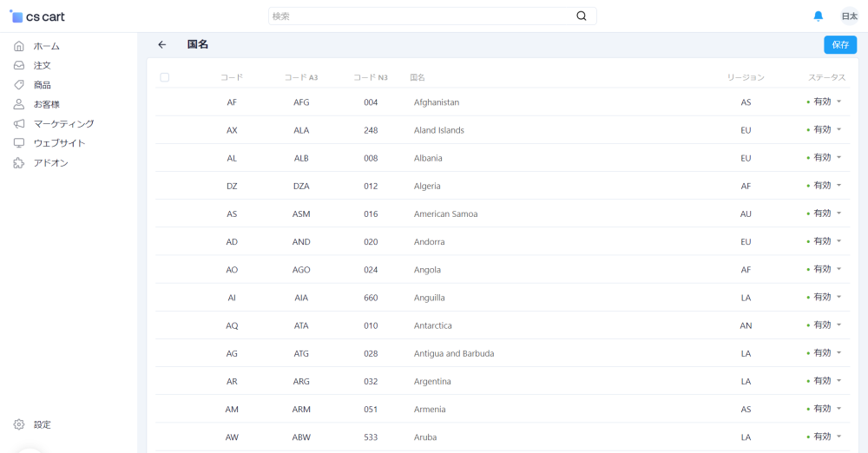Click the cs cart logo

coord(37,16)
